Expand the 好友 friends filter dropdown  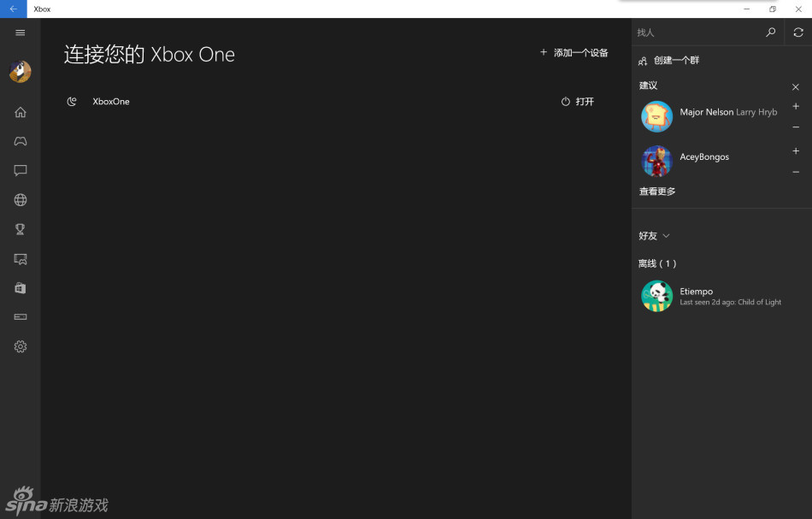coord(655,236)
